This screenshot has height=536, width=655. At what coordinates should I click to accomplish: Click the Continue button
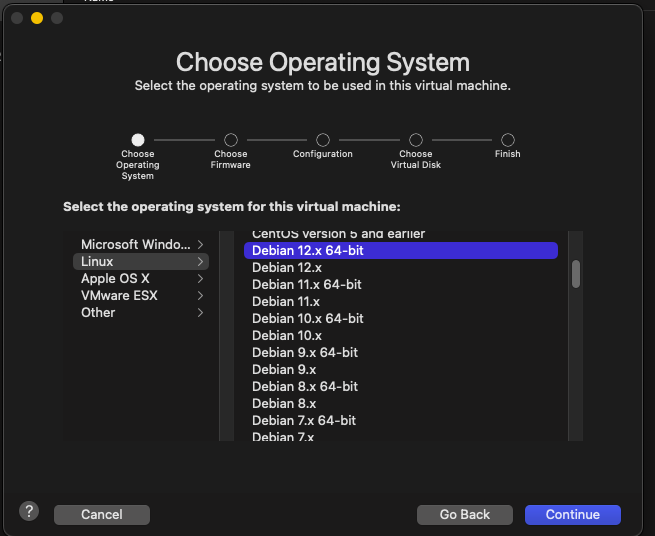click(572, 514)
